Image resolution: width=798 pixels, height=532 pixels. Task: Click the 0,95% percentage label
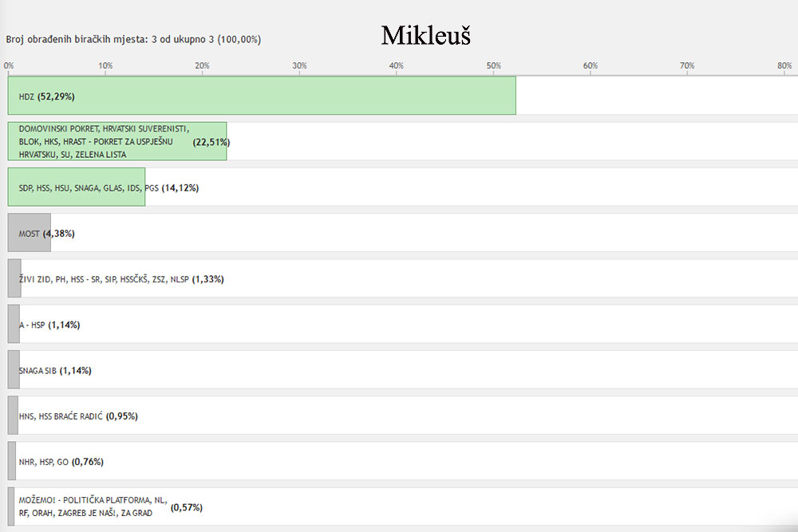tap(122, 416)
